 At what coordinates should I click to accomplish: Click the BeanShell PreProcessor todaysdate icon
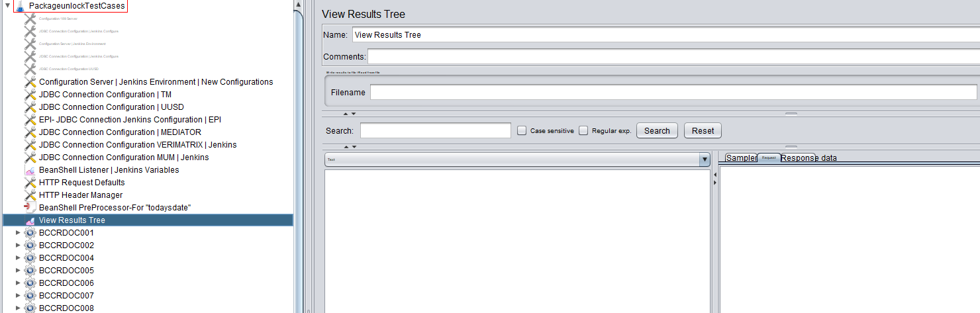(x=30, y=208)
